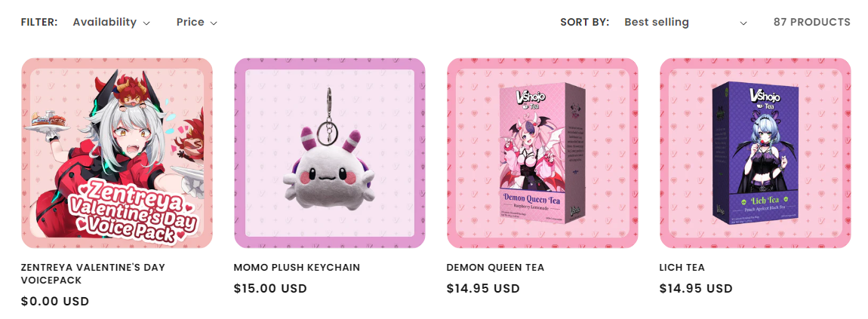
Task: Click the sort-by chevron arrow
Action: pos(743,23)
